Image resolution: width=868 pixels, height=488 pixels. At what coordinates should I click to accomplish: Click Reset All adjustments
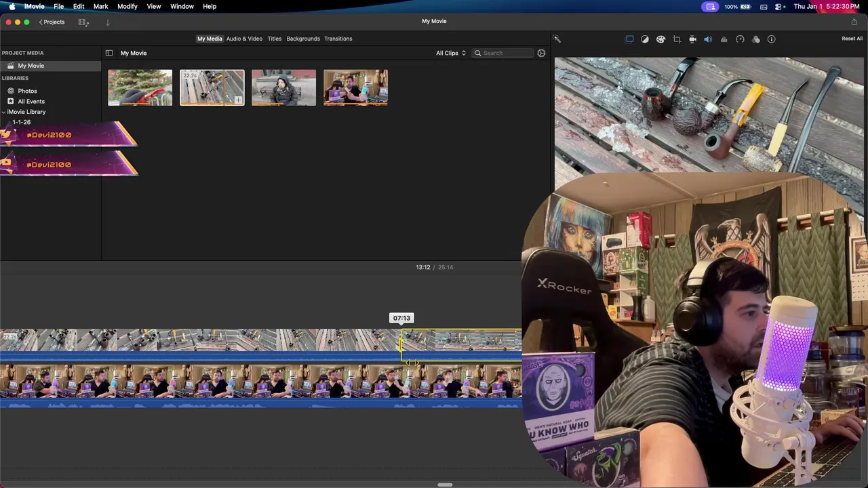852,39
